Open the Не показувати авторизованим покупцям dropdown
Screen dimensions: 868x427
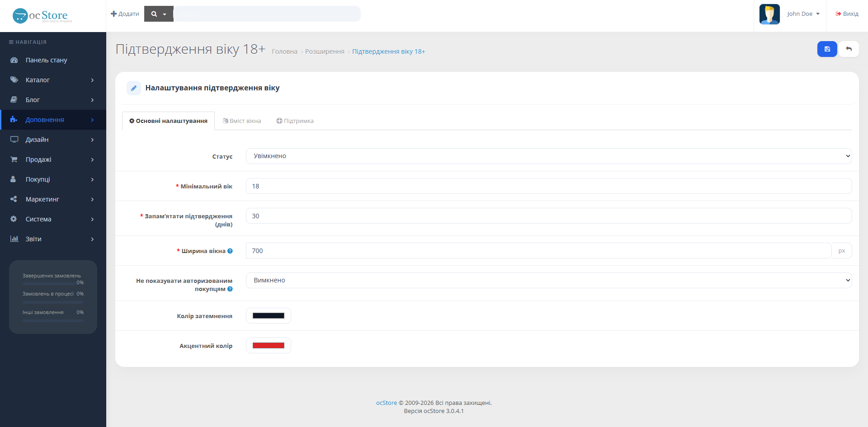click(x=549, y=280)
